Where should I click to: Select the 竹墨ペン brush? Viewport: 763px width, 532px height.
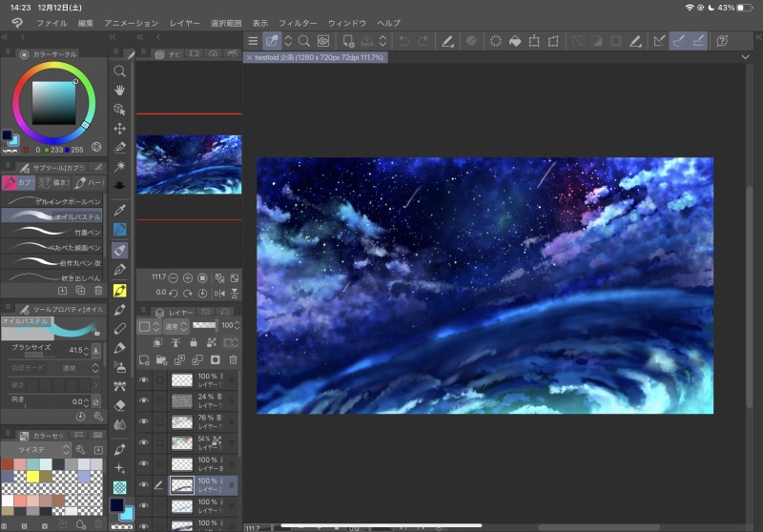click(53, 232)
